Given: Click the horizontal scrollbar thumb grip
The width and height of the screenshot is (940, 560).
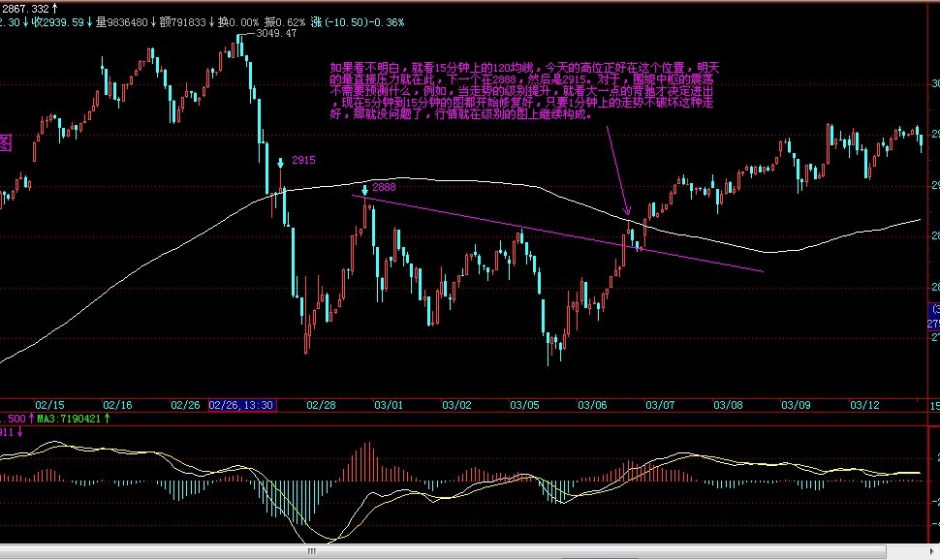Looking at the screenshot, I should pyautogui.click(x=311, y=552).
